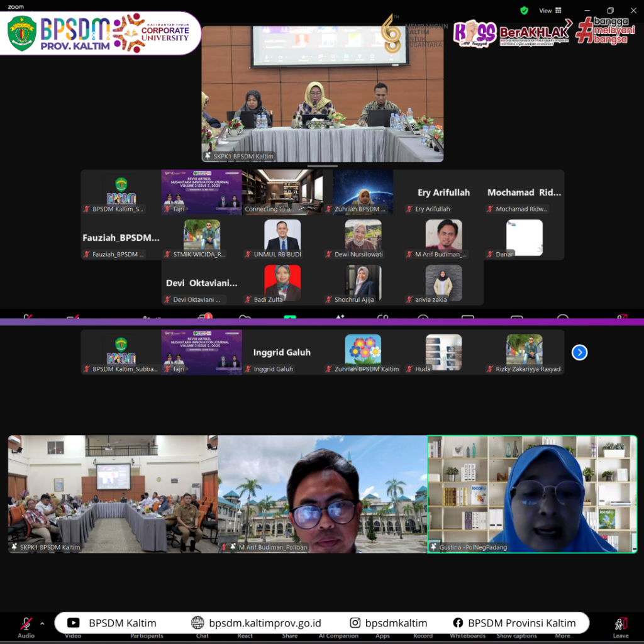
Task: Select the Connecting to a... office tile
Action: (282, 192)
